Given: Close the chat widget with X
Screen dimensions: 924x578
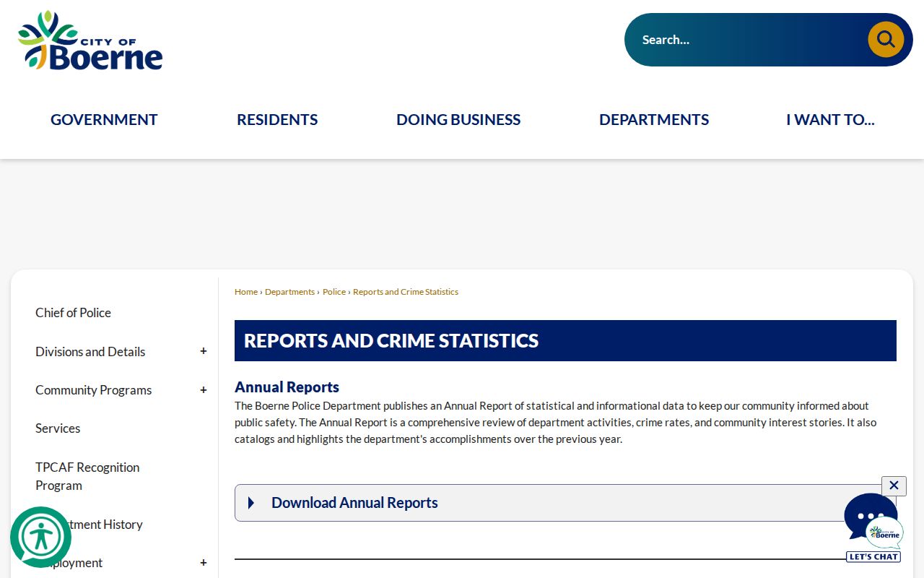Looking at the screenshot, I should pos(894,486).
